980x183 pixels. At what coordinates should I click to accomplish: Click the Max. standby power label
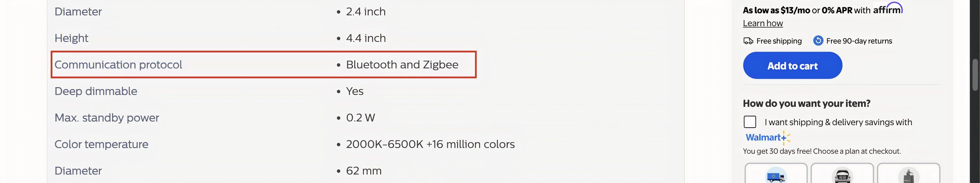107,118
